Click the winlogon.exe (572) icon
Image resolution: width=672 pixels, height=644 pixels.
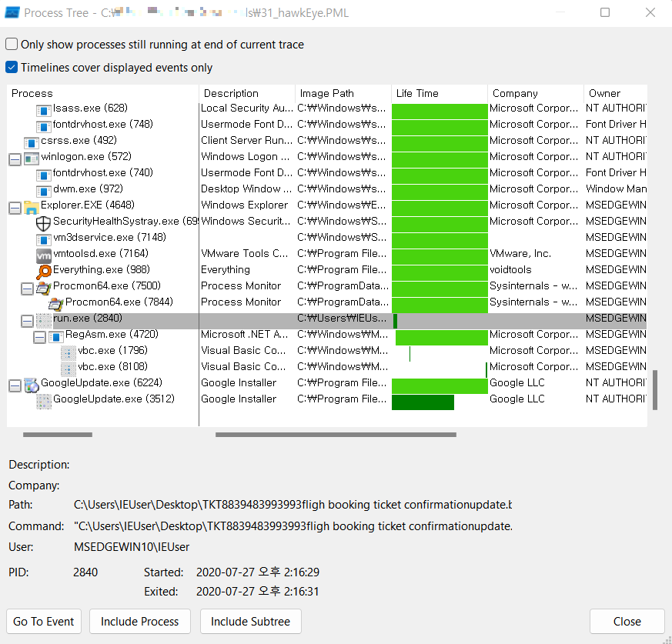32,159
